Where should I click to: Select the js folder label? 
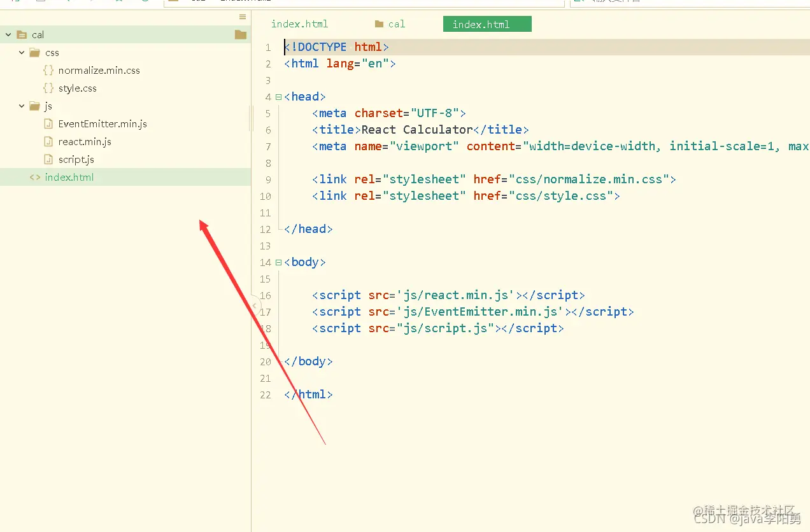pos(48,106)
